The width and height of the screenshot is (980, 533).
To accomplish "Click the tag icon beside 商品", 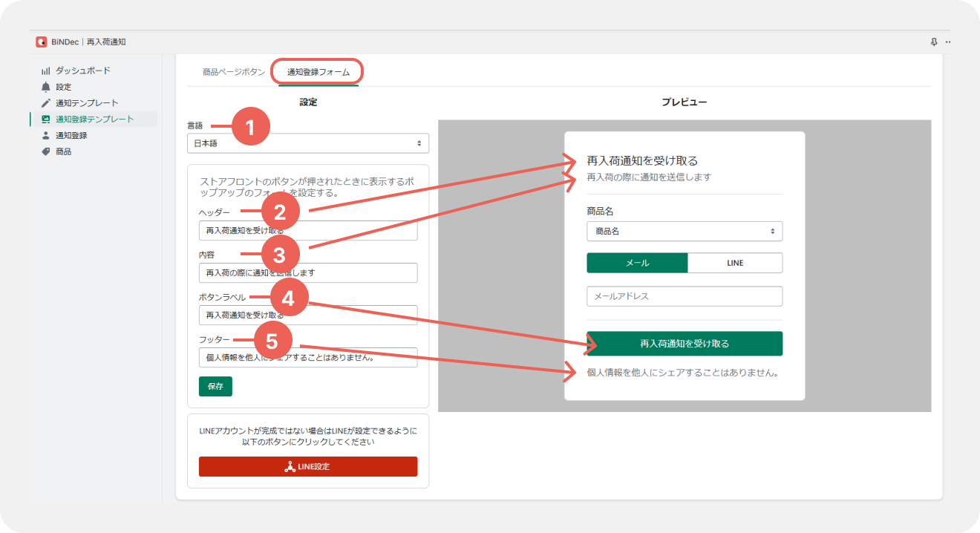I will click(45, 152).
